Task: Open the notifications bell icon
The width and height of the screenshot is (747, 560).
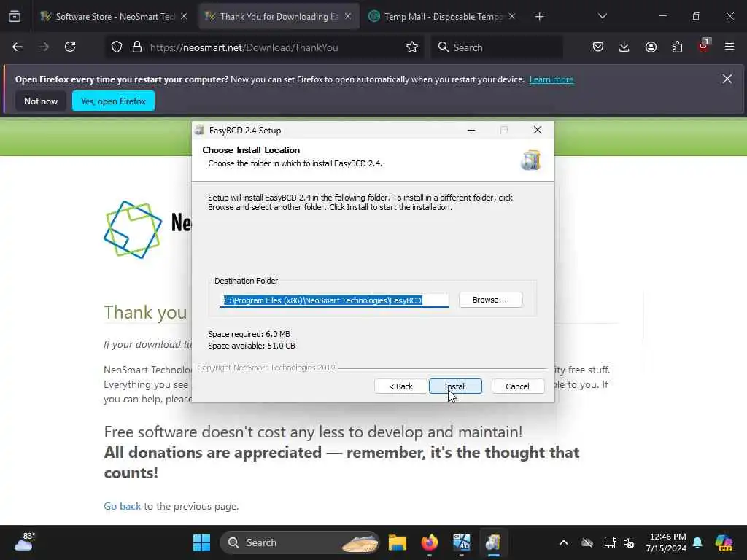Action: pos(698,542)
